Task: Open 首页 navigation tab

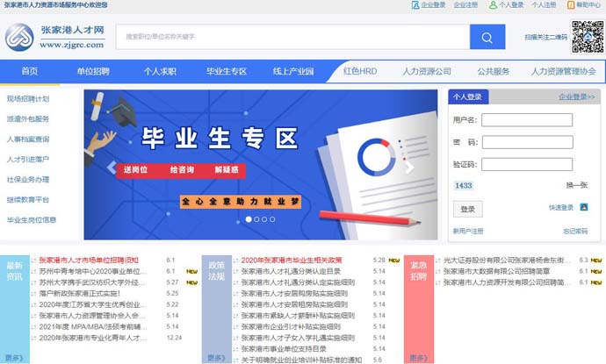Action: coord(30,71)
